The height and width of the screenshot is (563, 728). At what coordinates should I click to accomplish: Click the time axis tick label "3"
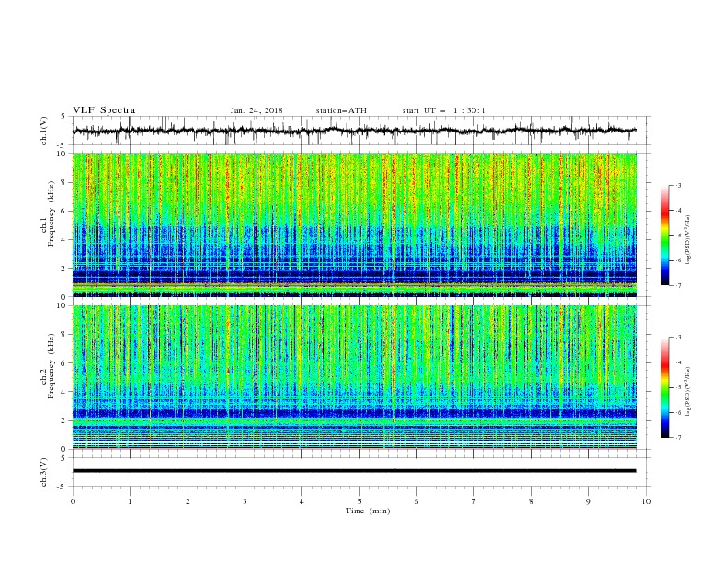[x=245, y=501]
